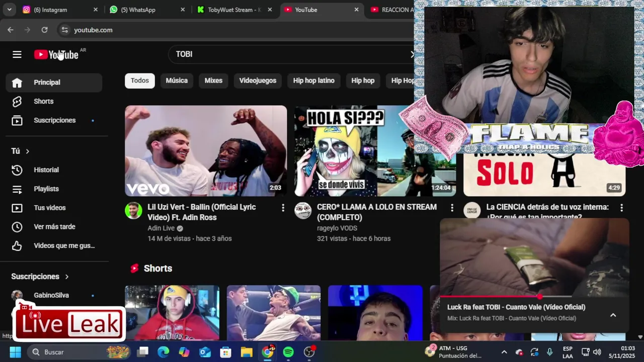Click the rageylo VODS channel avatar
Screen dimensions: 644x362
[303, 211]
